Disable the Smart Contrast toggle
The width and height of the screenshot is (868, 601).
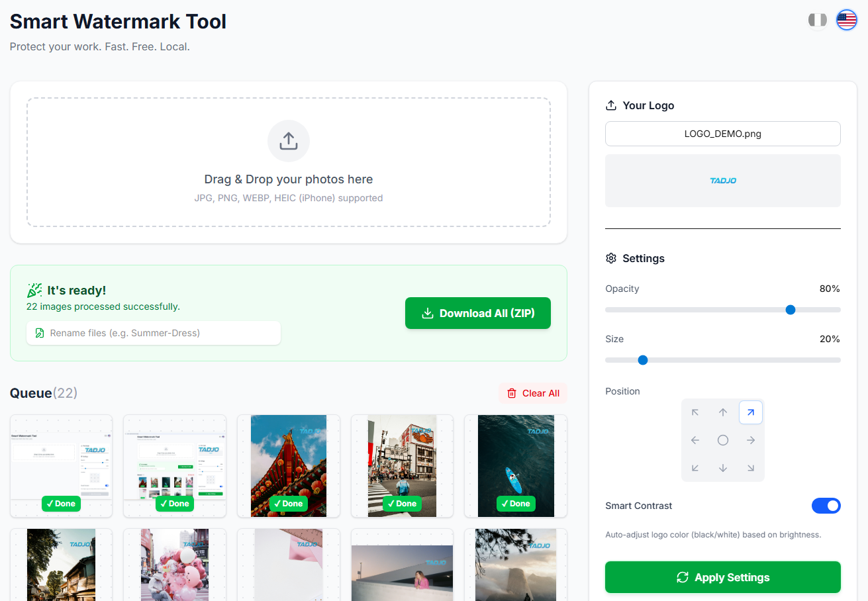pyautogui.click(x=826, y=505)
